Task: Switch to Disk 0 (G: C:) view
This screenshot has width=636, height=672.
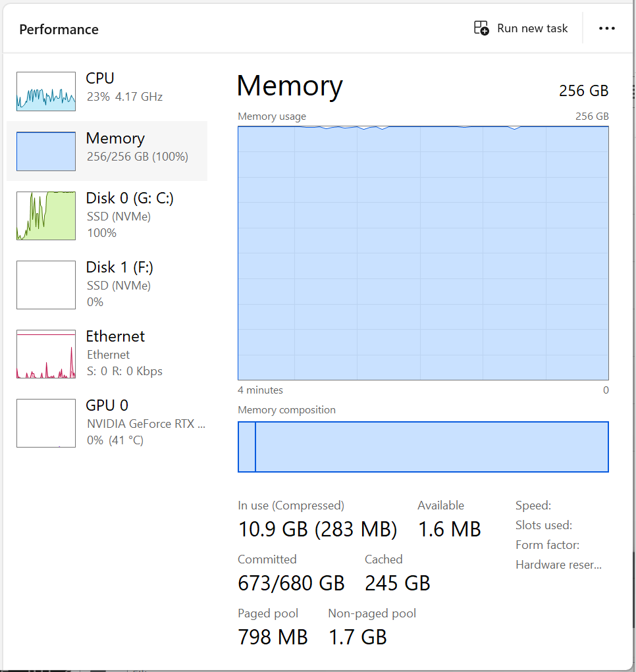Action: pyautogui.click(x=130, y=199)
